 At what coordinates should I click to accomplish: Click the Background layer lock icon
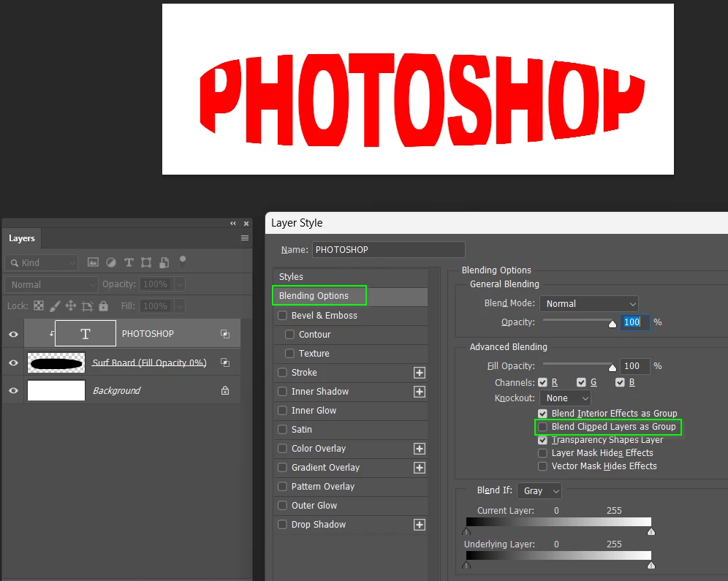click(225, 390)
